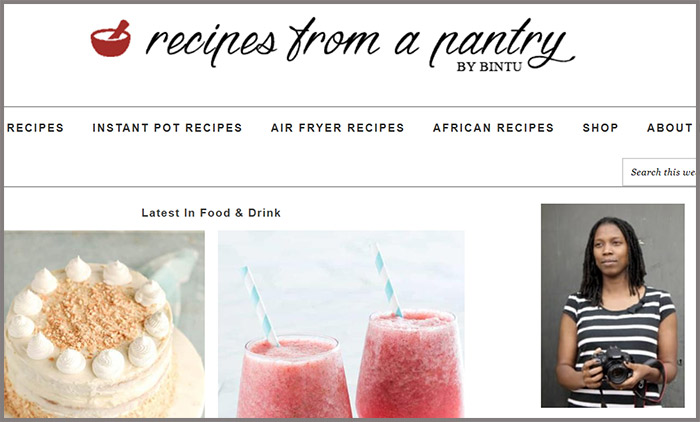Viewport: 700px width, 422px height.
Task: Focus the Search this website field
Action: click(659, 172)
